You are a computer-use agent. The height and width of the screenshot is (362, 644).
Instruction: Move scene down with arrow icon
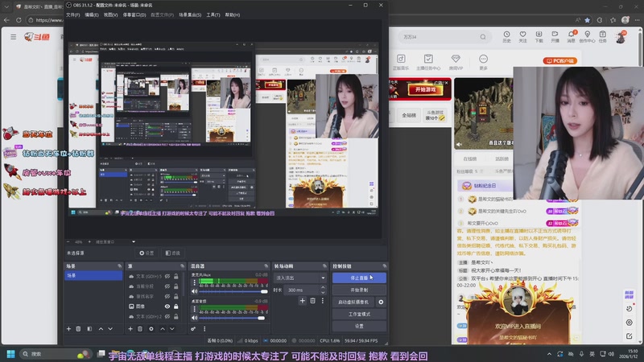(110, 329)
